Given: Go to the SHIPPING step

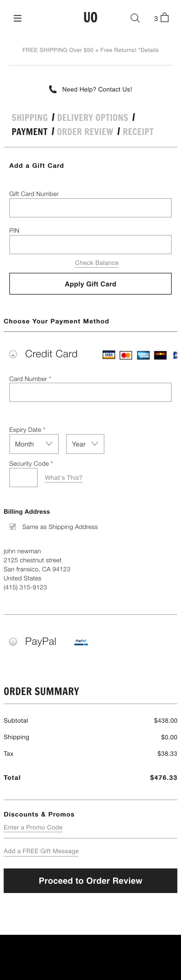Looking at the screenshot, I should pyautogui.click(x=30, y=117).
